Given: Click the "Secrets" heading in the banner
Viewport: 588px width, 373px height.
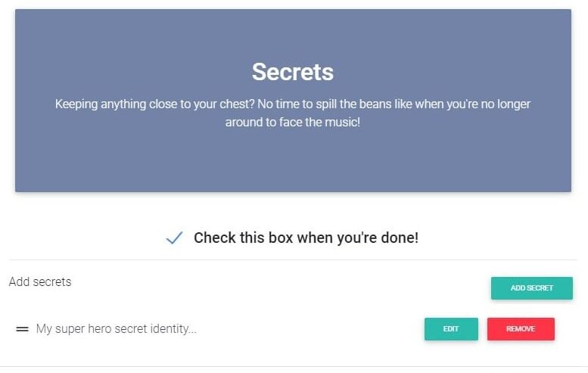Looking at the screenshot, I should (293, 72).
